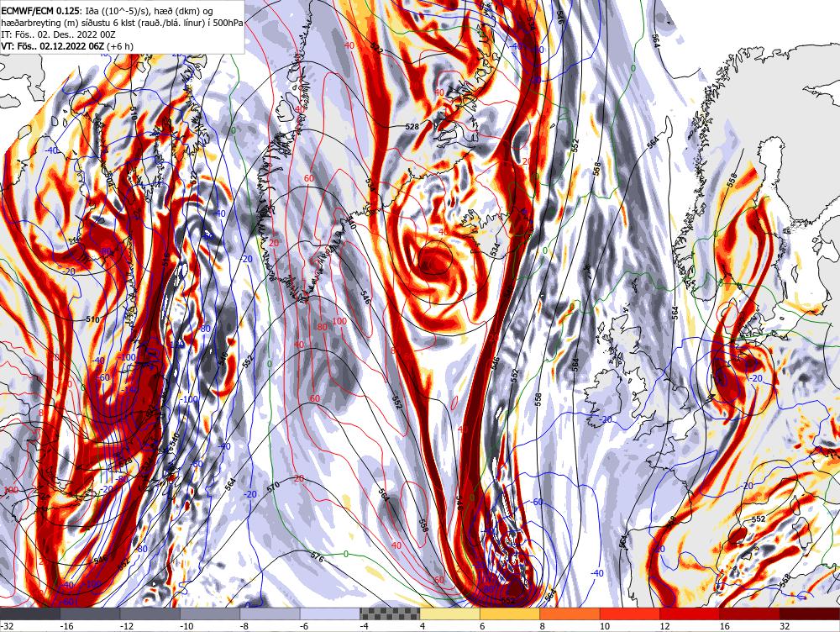Click the legend color swatch above the -16 label
Screen dimensions: 840x632
pos(90,614)
